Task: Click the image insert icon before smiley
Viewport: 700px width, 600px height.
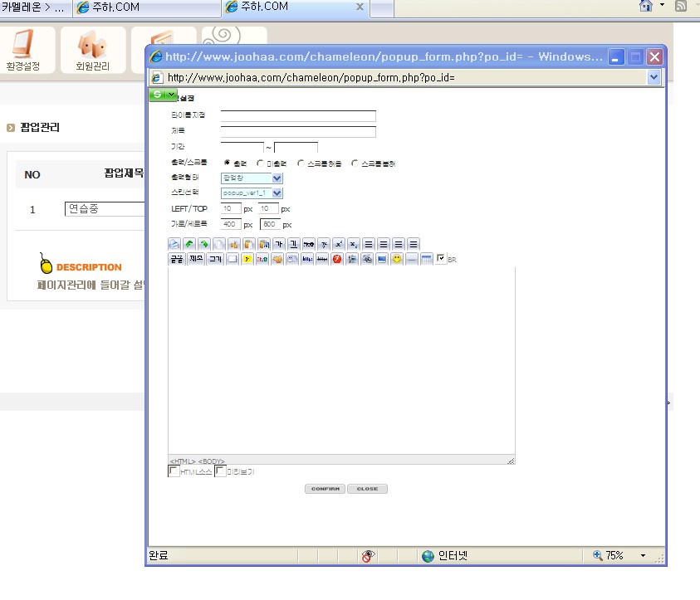Action: tap(382, 259)
